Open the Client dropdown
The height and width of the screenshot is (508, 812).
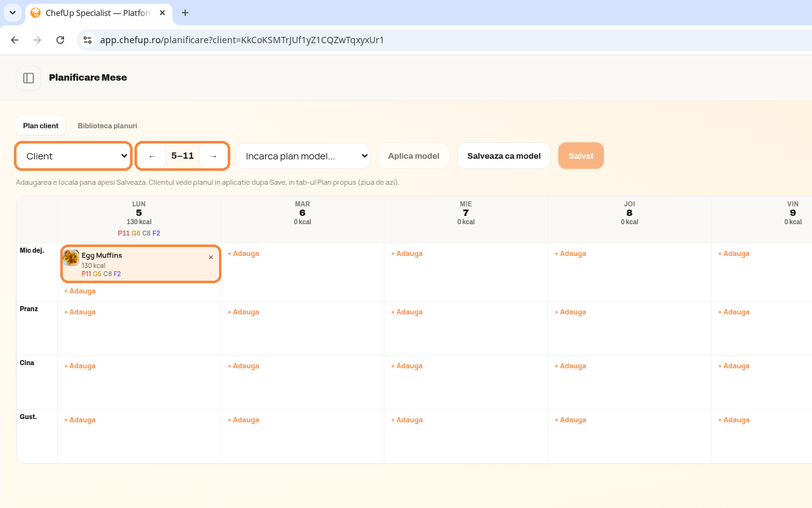coord(74,156)
